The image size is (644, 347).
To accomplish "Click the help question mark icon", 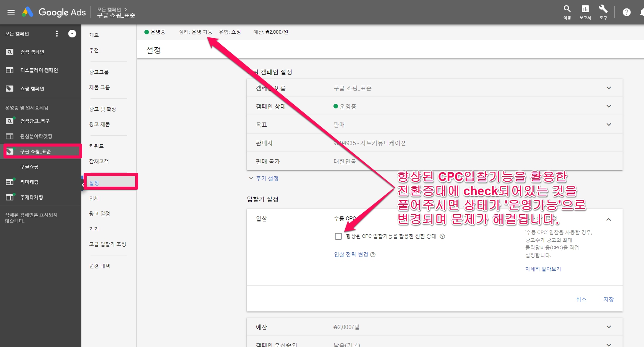I will [626, 12].
